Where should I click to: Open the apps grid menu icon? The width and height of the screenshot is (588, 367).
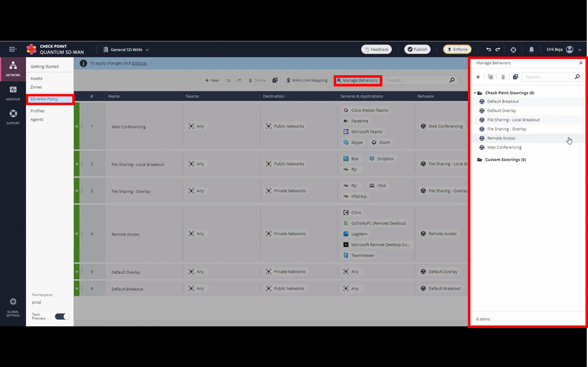pyautogui.click(x=12, y=49)
